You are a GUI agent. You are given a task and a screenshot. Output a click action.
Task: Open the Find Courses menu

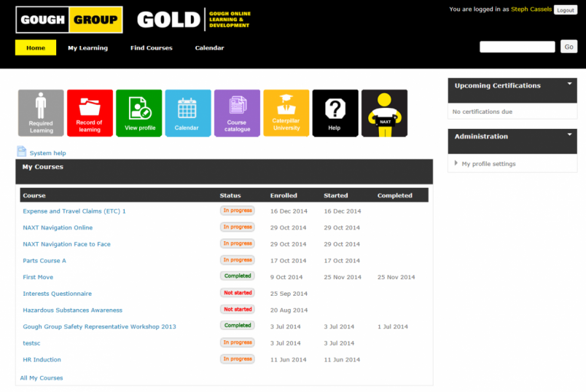click(x=152, y=48)
